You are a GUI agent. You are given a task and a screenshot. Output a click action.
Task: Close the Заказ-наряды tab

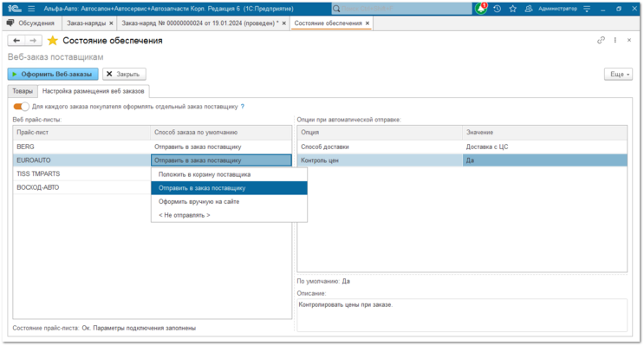(111, 23)
